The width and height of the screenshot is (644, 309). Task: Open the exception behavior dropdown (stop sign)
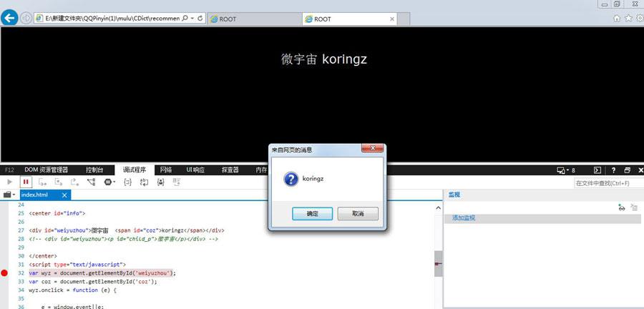(x=109, y=182)
